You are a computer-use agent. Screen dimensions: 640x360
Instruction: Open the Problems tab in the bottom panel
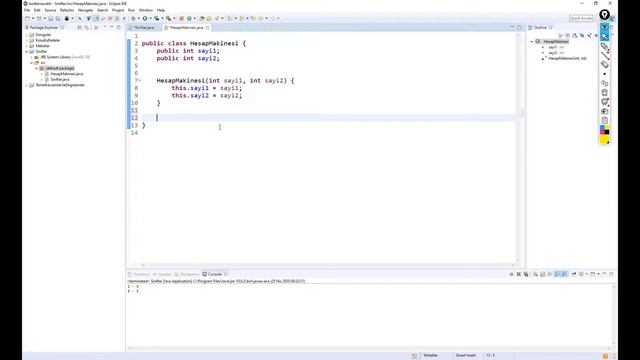click(x=139, y=274)
